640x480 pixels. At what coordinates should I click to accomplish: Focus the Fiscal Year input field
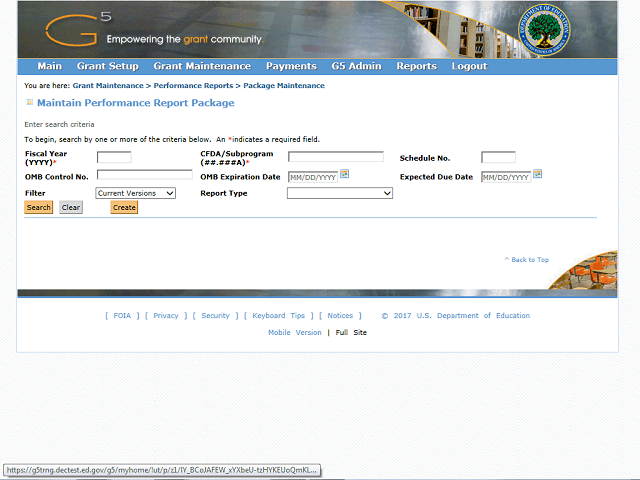pos(114,157)
